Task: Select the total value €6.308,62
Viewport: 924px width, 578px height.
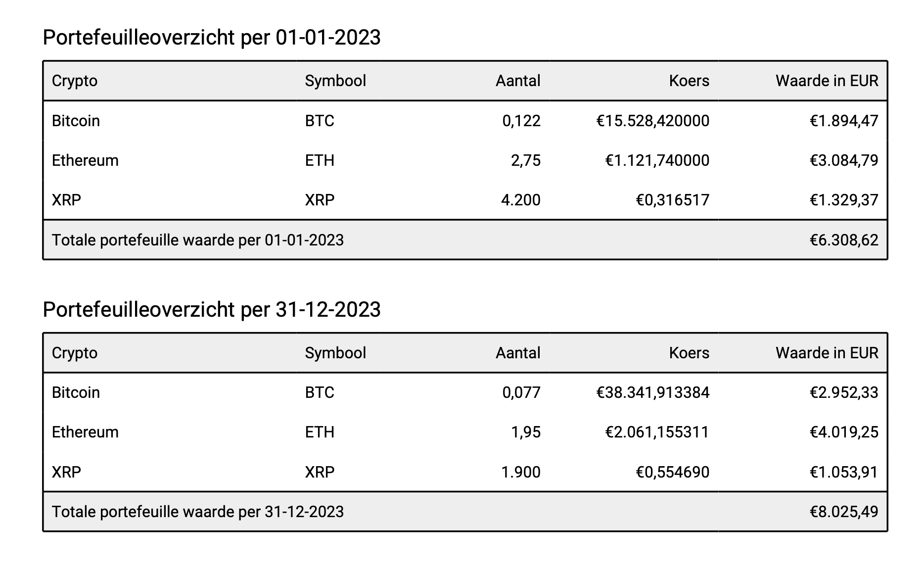Action: coord(844,240)
